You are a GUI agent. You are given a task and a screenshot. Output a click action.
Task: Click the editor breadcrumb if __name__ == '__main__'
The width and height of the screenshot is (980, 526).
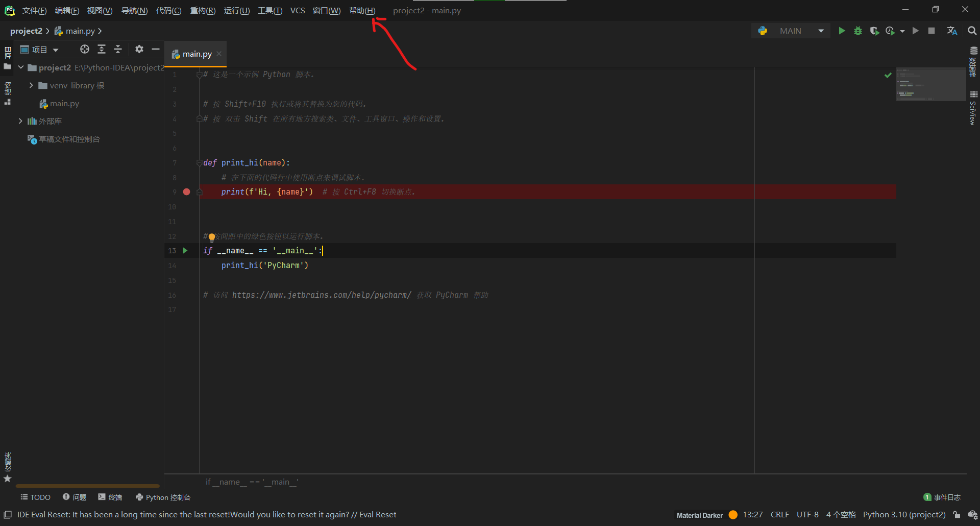click(252, 482)
